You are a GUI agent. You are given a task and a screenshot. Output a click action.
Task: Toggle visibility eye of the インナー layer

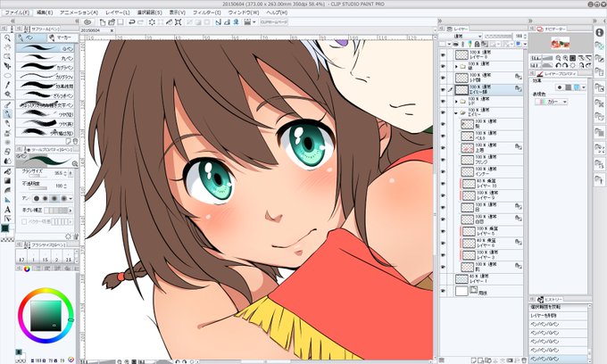(x=443, y=172)
